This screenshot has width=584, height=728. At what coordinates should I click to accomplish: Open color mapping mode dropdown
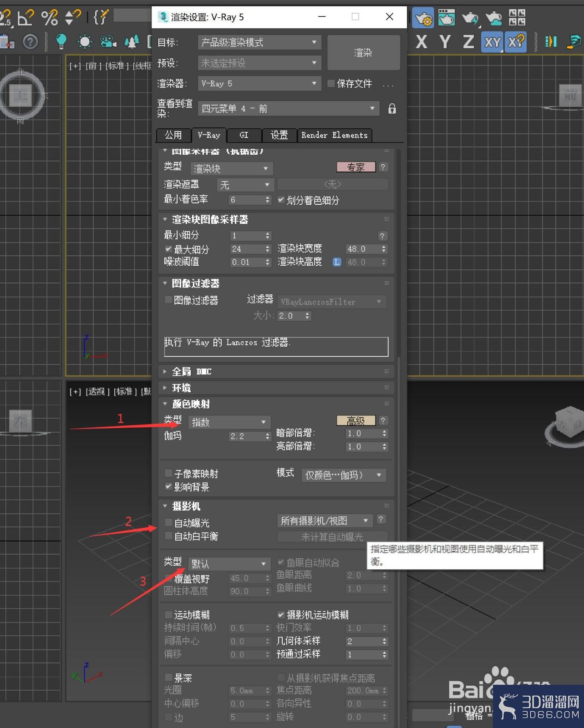pos(344,475)
